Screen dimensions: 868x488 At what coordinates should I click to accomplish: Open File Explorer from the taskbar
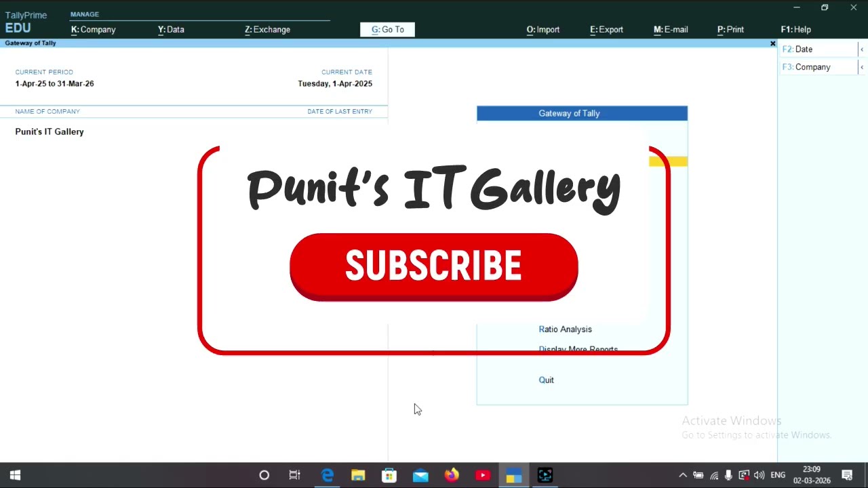[358, 475]
